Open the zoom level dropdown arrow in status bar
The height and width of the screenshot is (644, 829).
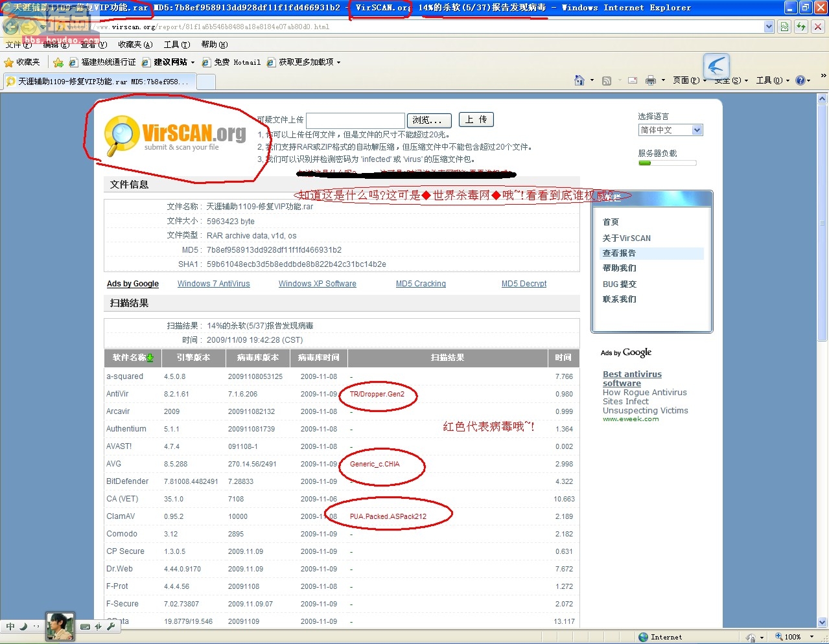(811, 637)
